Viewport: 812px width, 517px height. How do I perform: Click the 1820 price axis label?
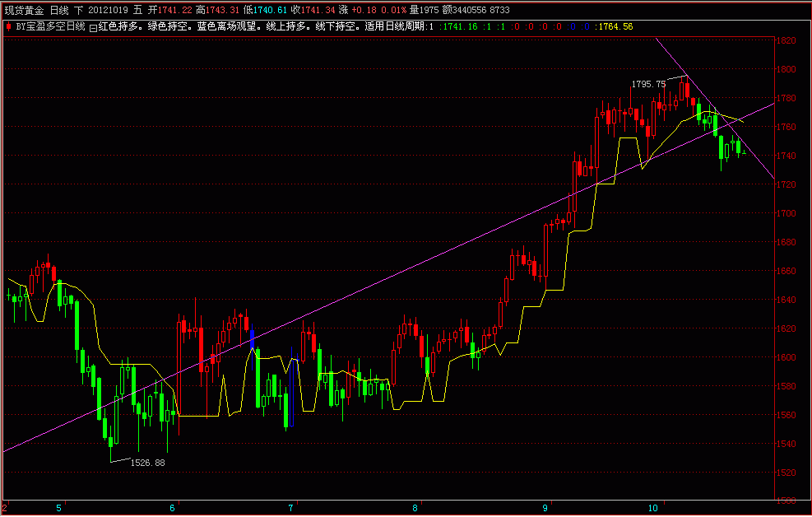point(786,40)
